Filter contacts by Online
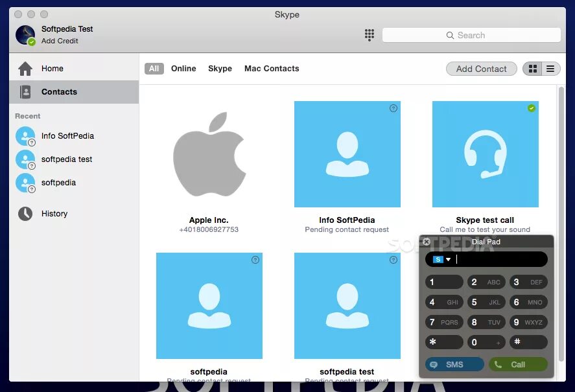 coord(183,69)
